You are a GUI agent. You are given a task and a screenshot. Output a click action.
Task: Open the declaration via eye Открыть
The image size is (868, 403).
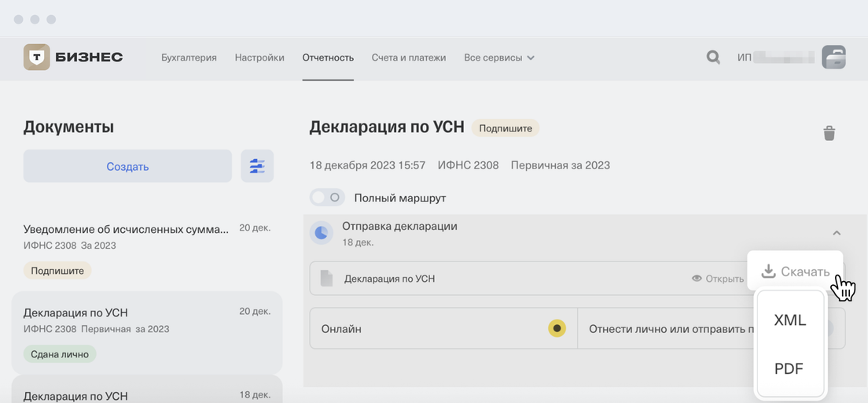pyautogui.click(x=717, y=279)
